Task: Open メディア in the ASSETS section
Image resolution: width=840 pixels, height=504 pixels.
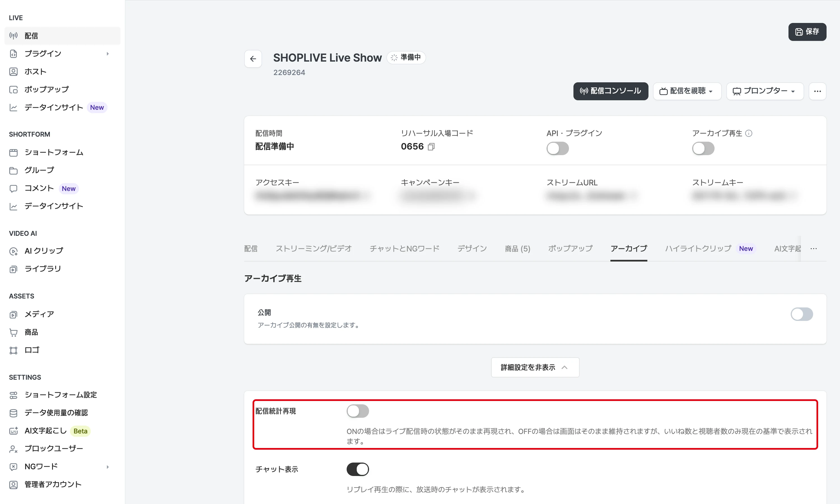Action: click(x=62, y=314)
